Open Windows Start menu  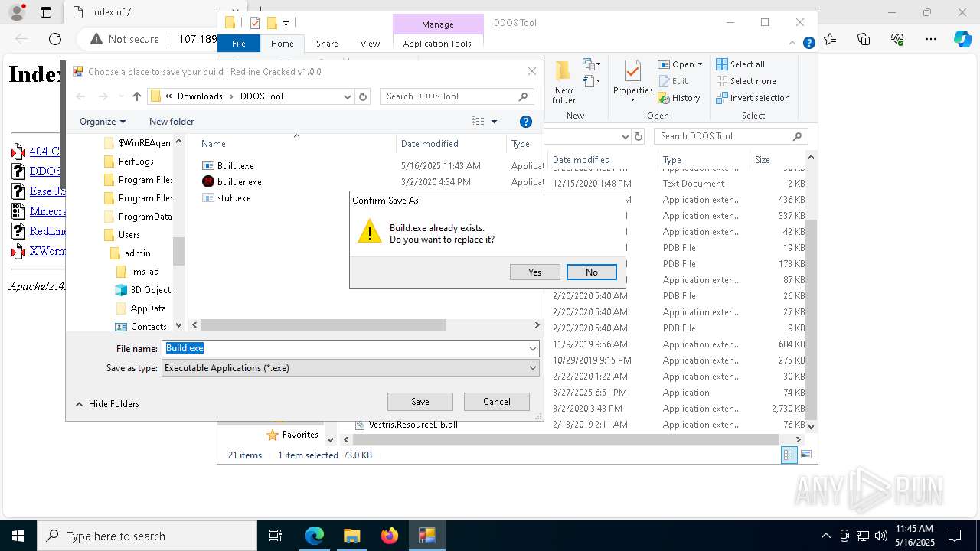pos(18,536)
